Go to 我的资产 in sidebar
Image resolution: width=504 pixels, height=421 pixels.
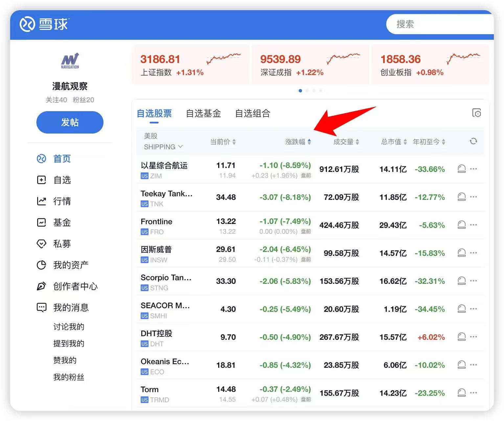[70, 265]
